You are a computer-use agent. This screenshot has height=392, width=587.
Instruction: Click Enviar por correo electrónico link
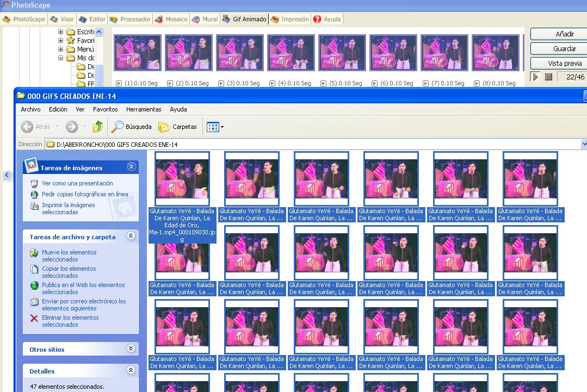coord(84,305)
